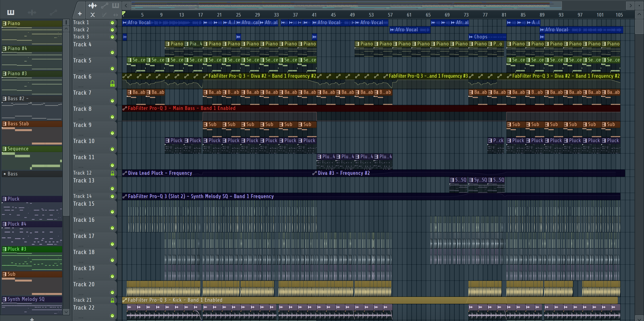Select the automation clip focus icon
The height and width of the screenshot is (321, 644).
point(104,5)
